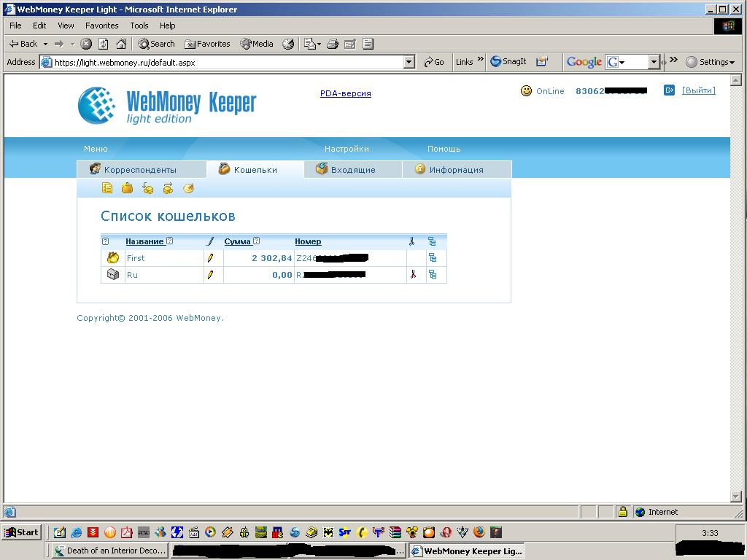
Task: Switch to the Входящие tab
Action: tap(353, 169)
